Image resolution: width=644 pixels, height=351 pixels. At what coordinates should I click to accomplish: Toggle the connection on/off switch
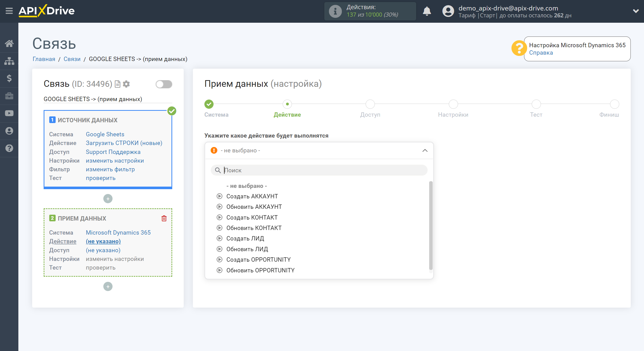(164, 84)
